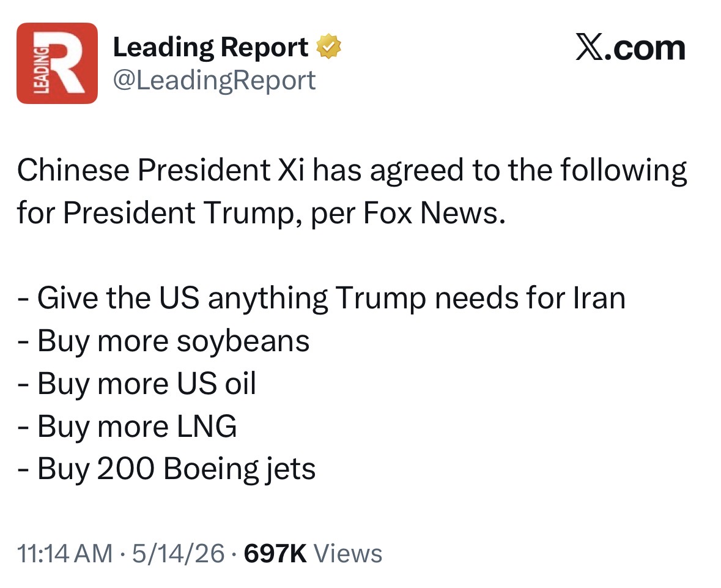Open the Leading Report red avatar logo
The width and height of the screenshot is (721, 588).
57,63
